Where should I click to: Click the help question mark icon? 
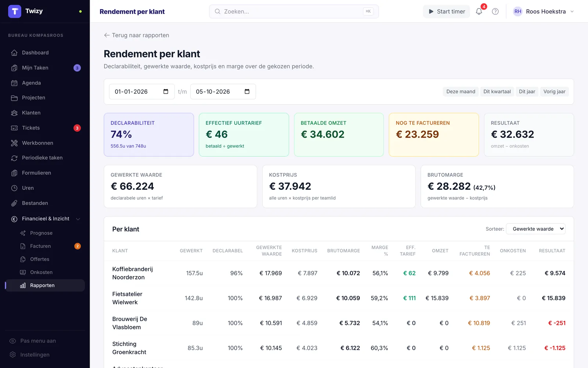tap(495, 11)
